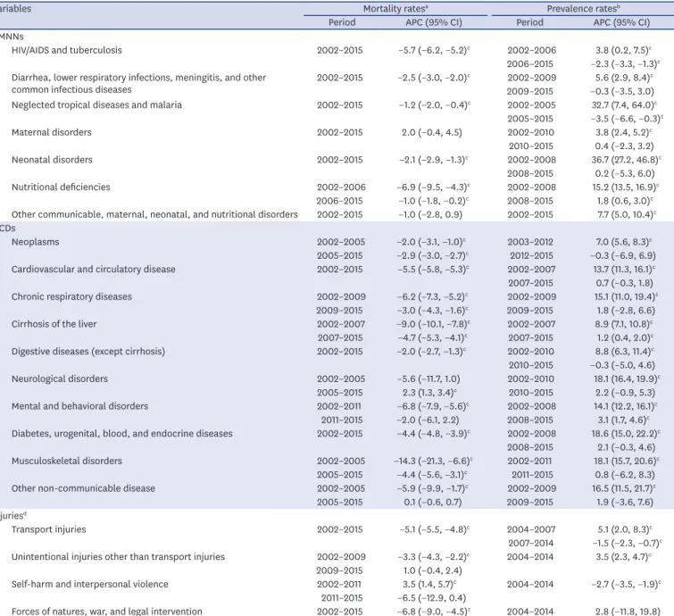
Task: Select 'Diarrhea, lower respiratory infections' row label
Action: [139, 84]
